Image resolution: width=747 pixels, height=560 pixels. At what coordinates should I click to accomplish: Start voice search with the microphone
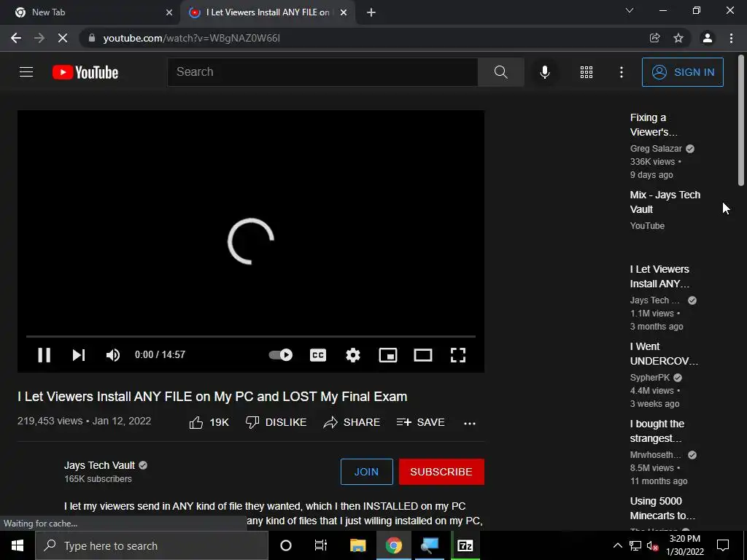(544, 72)
